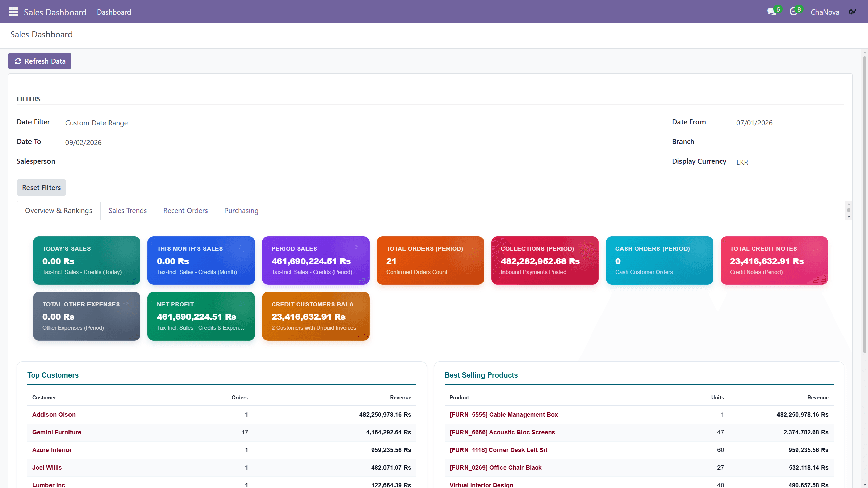The image size is (868, 488).
Task: Open the apps grid menu icon
Action: point(13,12)
